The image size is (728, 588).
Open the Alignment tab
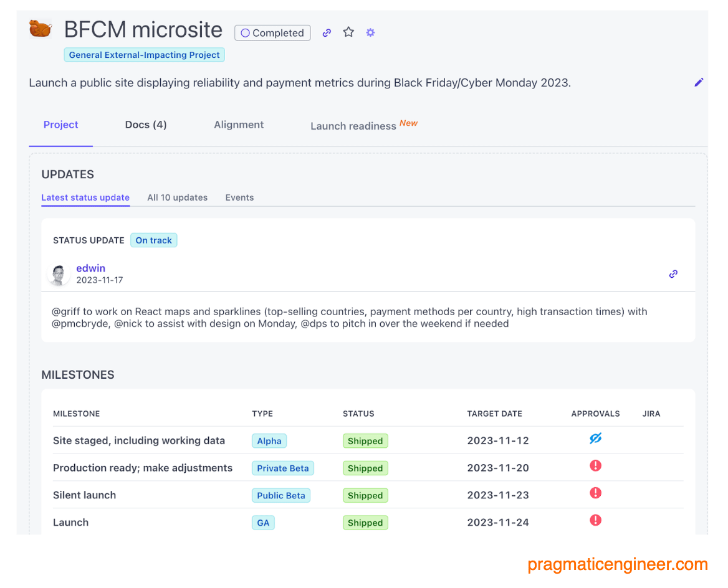pyautogui.click(x=239, y=125)
